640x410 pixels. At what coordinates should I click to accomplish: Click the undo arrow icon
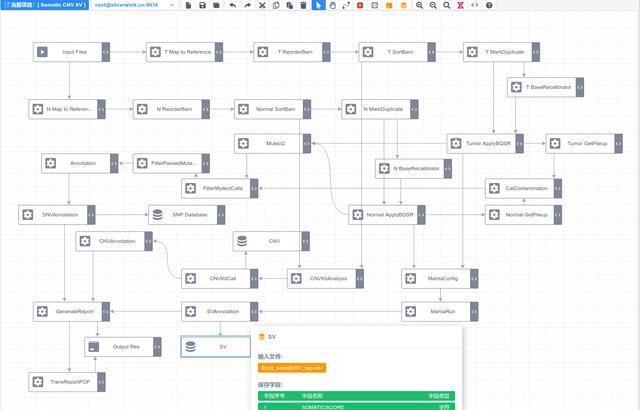coord(233,5)
